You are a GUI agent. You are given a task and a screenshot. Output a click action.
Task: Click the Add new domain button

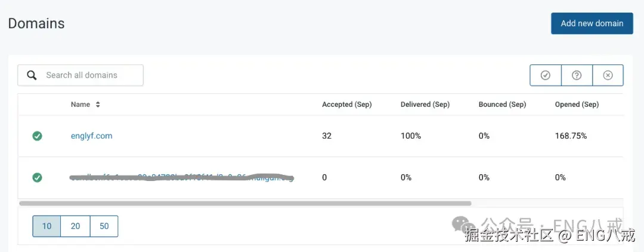592,23
